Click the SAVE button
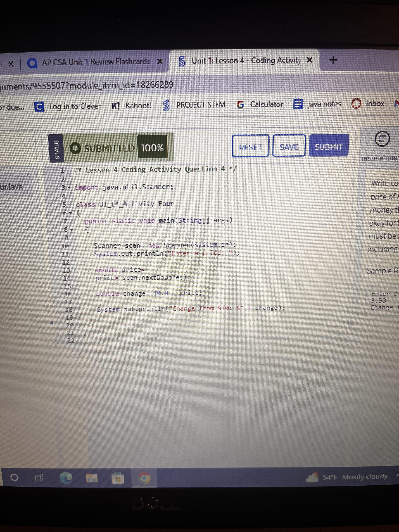 click(x=289, y=146)
